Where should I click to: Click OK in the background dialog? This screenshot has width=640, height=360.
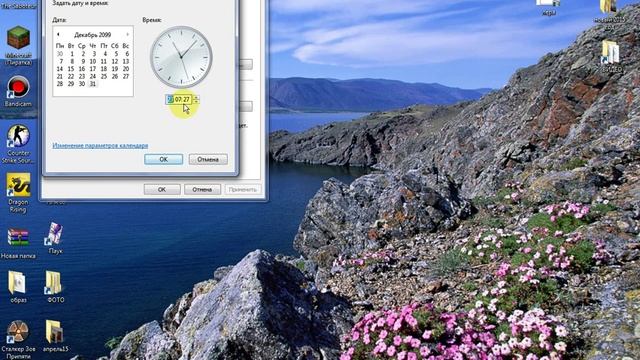coord(162,189)
